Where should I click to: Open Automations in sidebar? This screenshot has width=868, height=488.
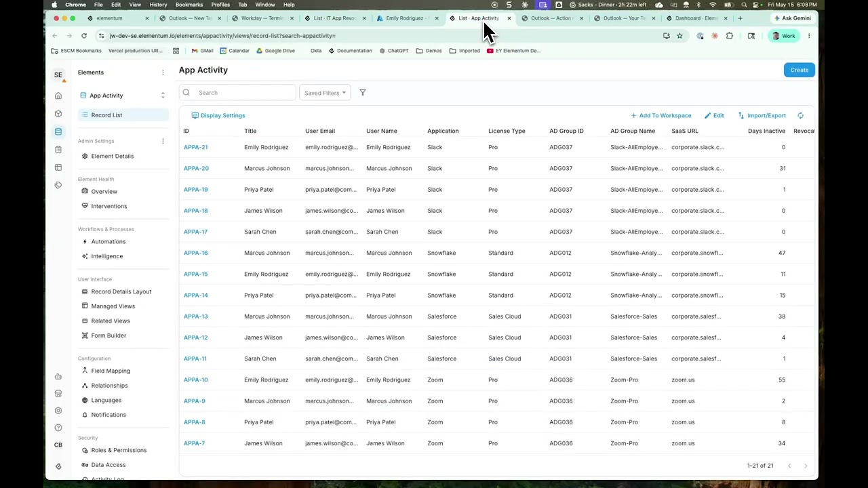tap(108, 241)
